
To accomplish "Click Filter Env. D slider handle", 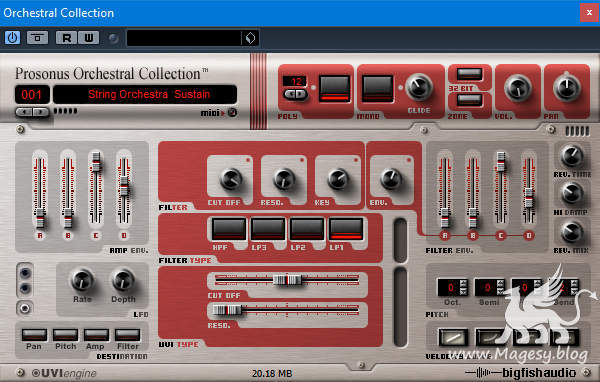I will 529,198.
